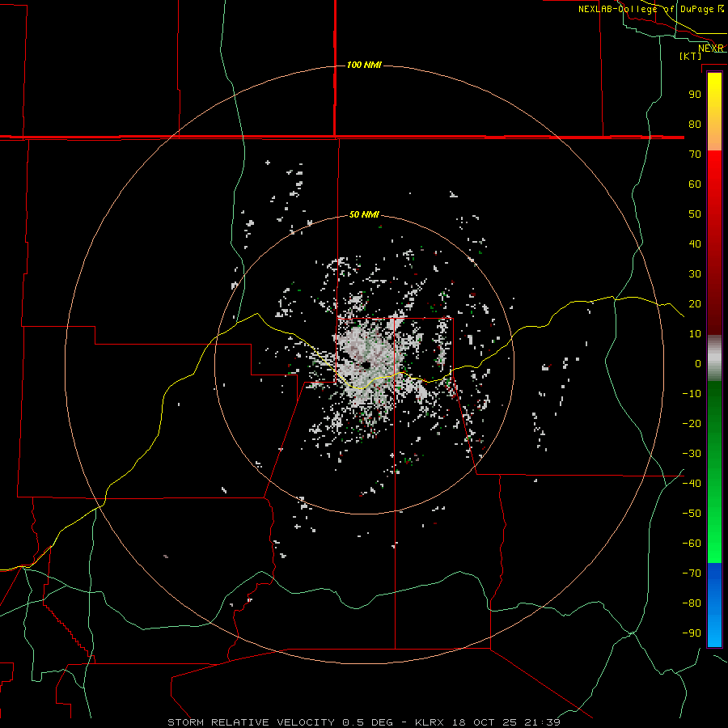The height and width of the screenshot is (728, 728).
Task: Click the 100 NMI range ring label
Action: 364,65
